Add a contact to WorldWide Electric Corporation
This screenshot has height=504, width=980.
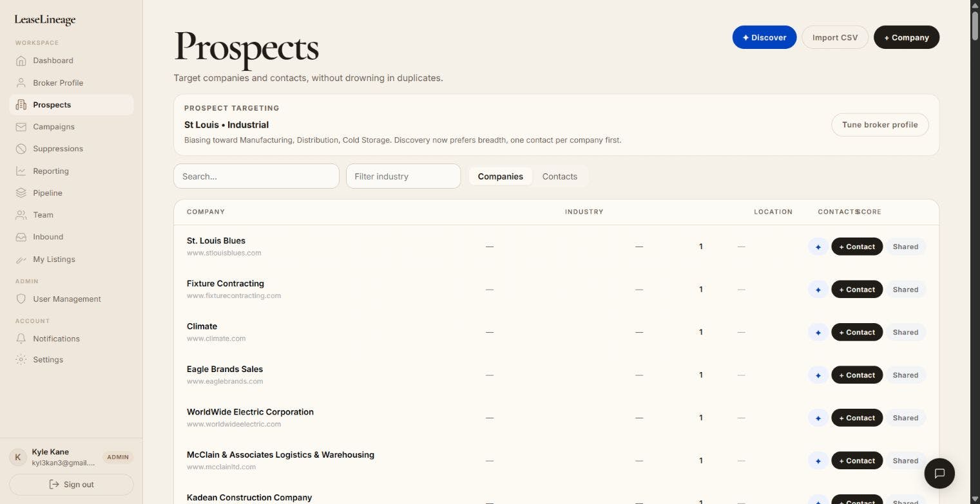[857, 418]
